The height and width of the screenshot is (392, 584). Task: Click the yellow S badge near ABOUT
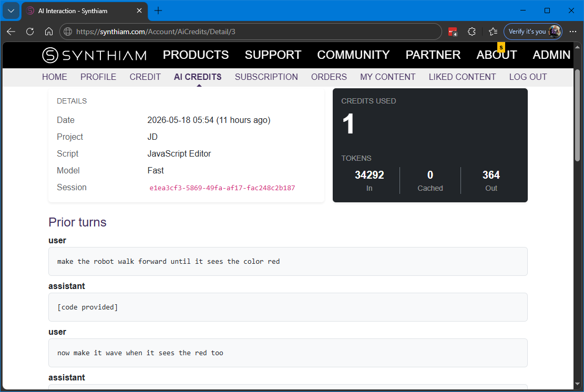[501, 47]
